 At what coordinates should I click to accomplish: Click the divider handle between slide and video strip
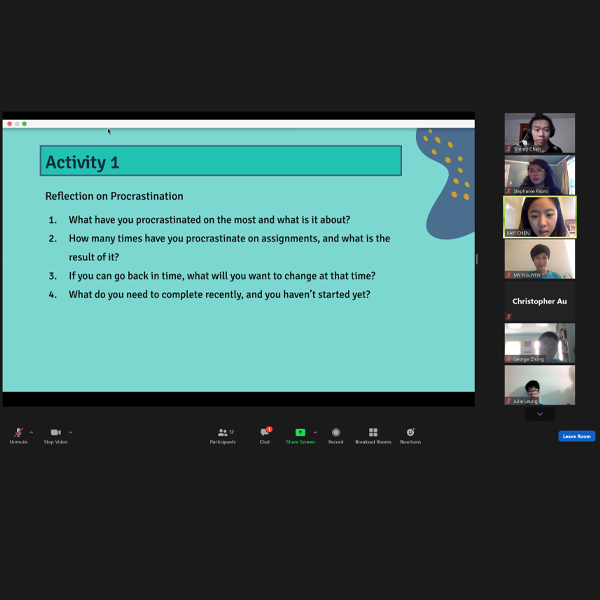tap(477, 259)
